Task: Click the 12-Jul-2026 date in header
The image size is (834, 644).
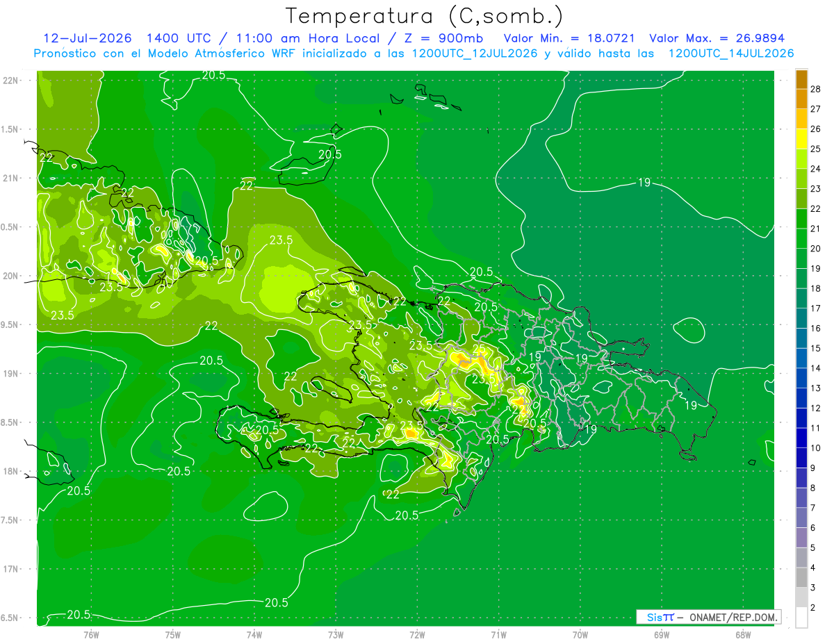Action: point(88,38)
